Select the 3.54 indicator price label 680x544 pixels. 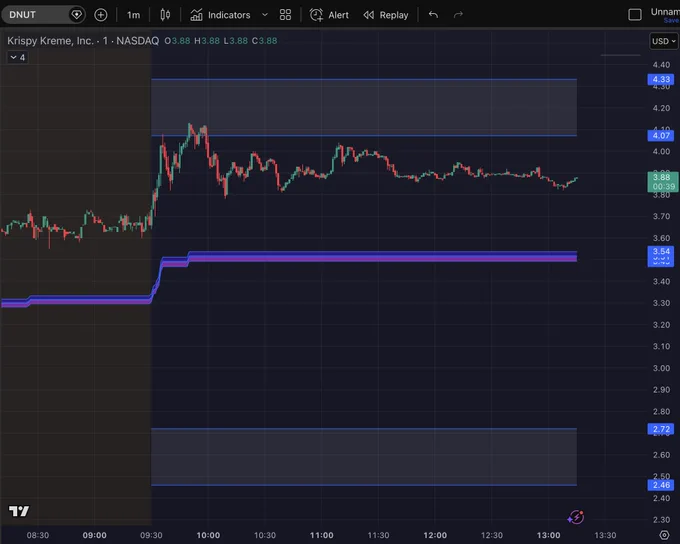click(x=661, y=252)
